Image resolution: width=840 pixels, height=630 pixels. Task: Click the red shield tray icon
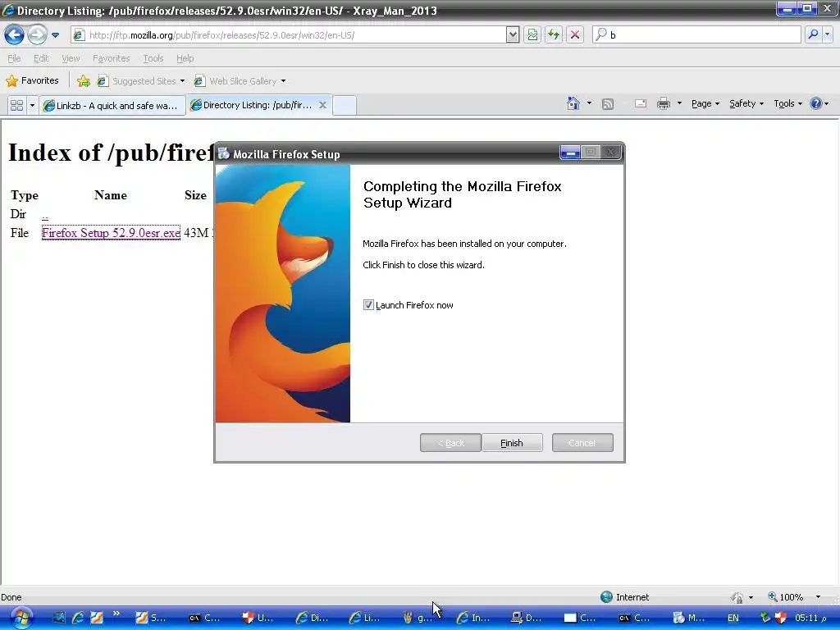(x=781, y=618)
